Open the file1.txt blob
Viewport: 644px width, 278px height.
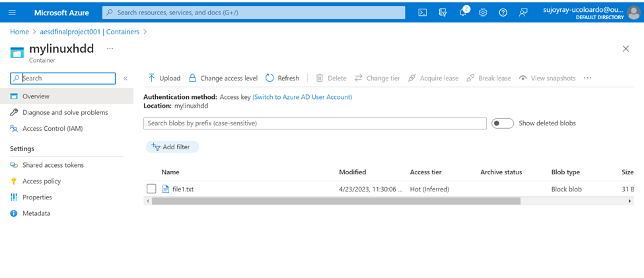click(x=183, y=190)
